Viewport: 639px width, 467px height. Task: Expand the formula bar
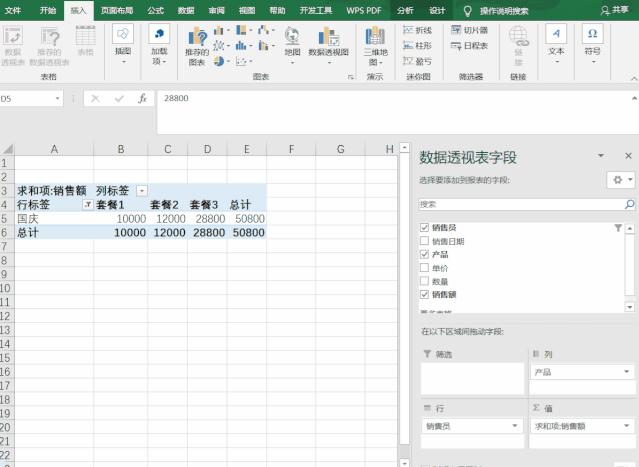click(x=634, y=98)
